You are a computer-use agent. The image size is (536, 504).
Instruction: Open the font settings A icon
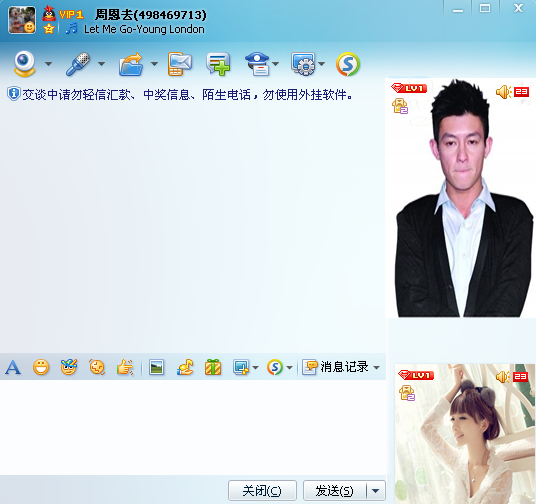pos(13,368)
